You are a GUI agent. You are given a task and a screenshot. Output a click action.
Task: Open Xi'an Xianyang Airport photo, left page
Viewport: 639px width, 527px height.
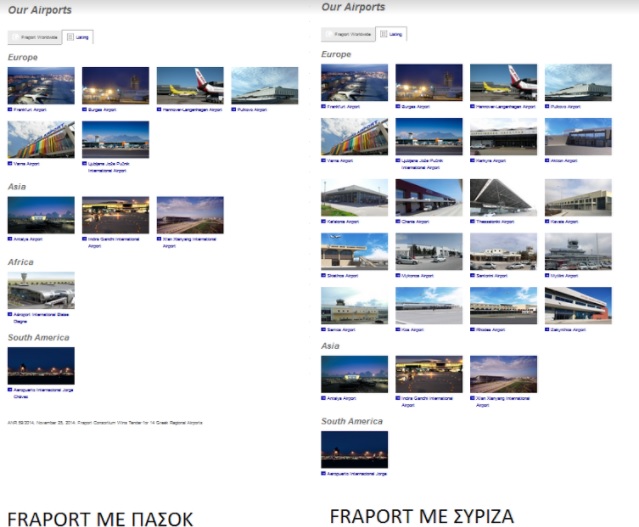click(x=190, y=215)
